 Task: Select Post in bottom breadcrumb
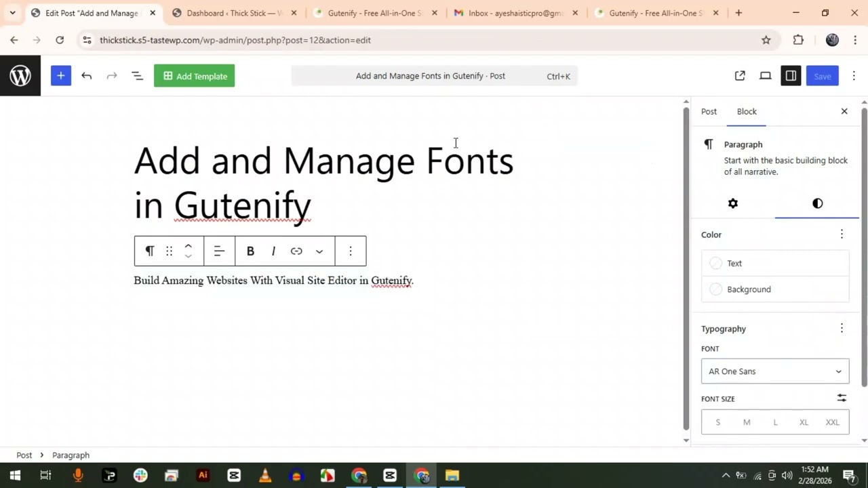24,455
